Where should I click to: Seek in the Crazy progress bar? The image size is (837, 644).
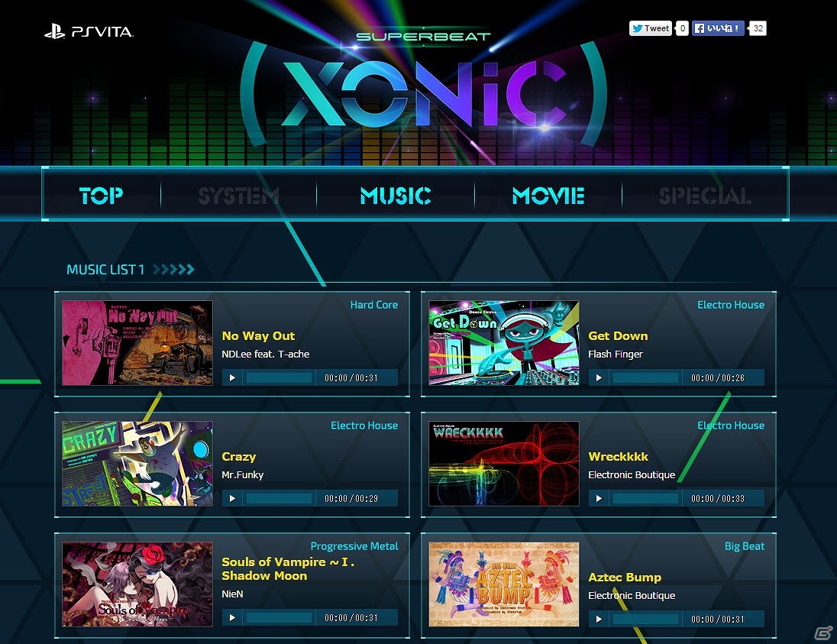[x=280, y=498]
